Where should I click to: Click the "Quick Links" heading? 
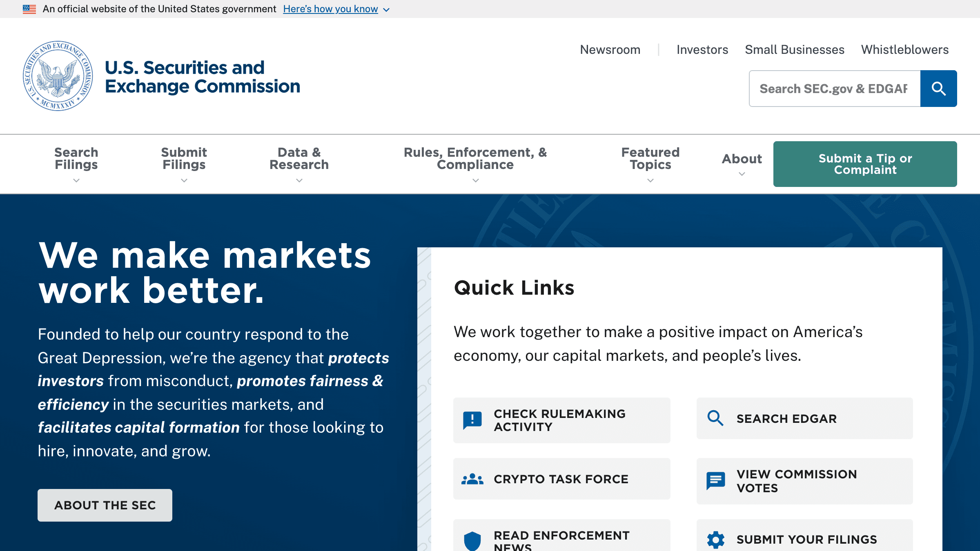514,288
